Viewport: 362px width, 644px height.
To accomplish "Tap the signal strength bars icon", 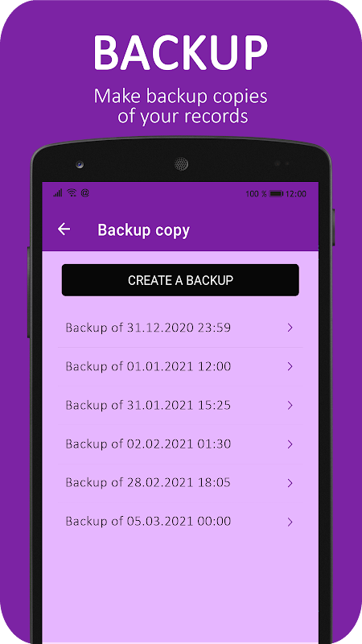I will point(58,193).
